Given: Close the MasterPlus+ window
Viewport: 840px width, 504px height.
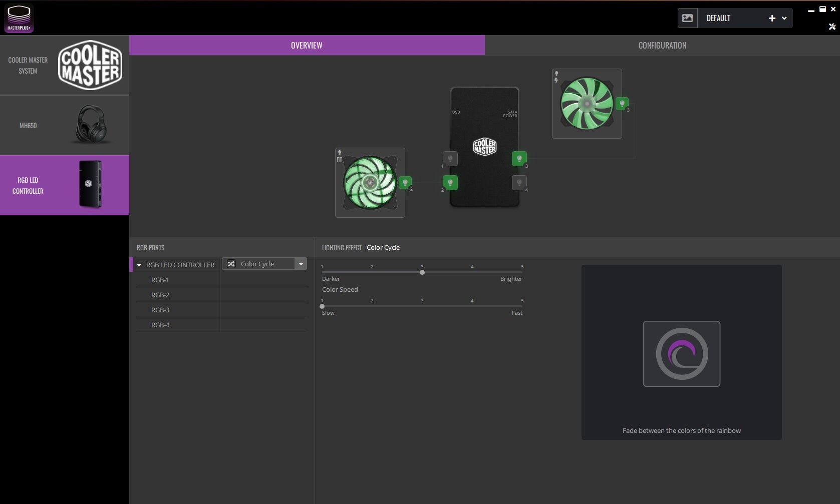Looking at the screenshot, I should (833, 9).
